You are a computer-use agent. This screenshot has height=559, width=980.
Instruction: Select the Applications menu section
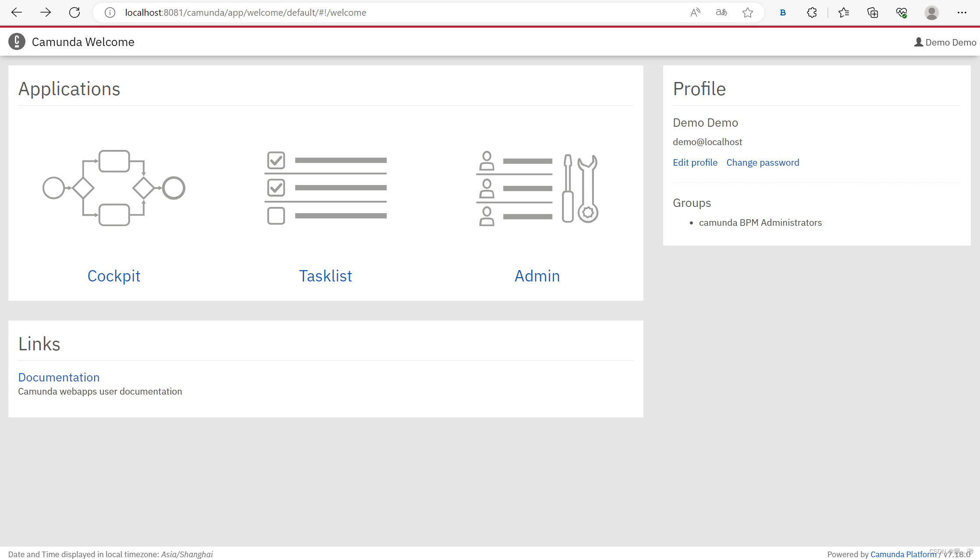coord(69,88)
